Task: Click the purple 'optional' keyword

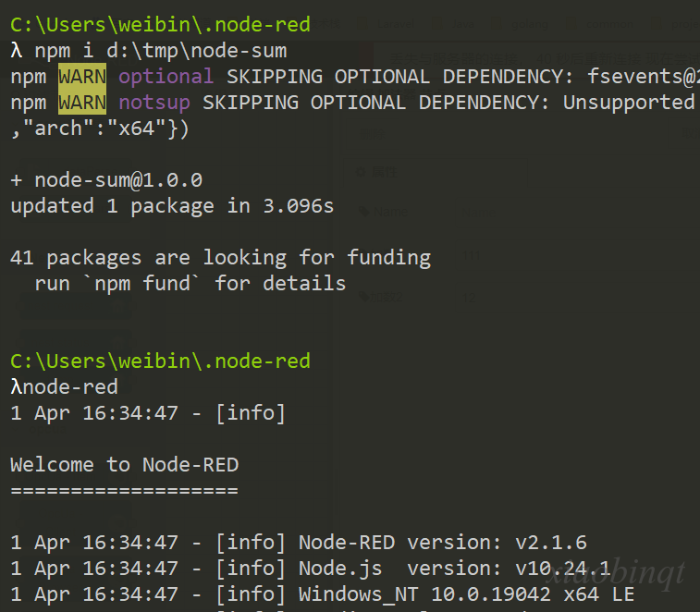Action: 166,77
